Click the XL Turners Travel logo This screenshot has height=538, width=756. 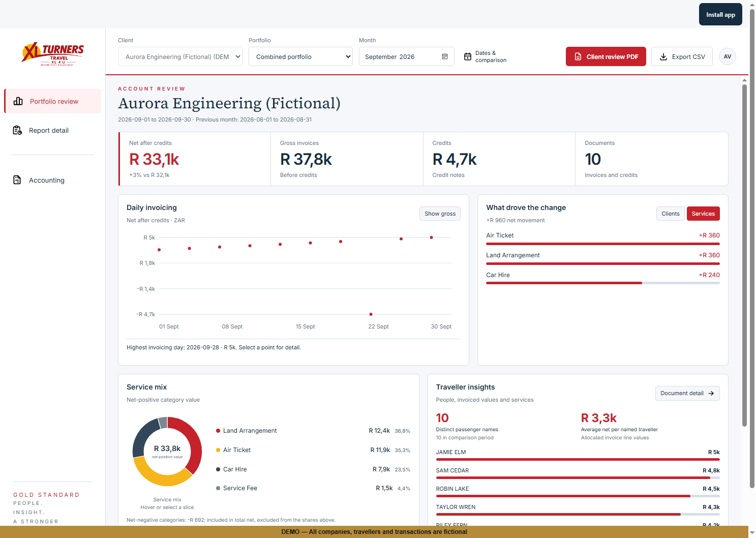pyautogui.click(x=53, y=54)
